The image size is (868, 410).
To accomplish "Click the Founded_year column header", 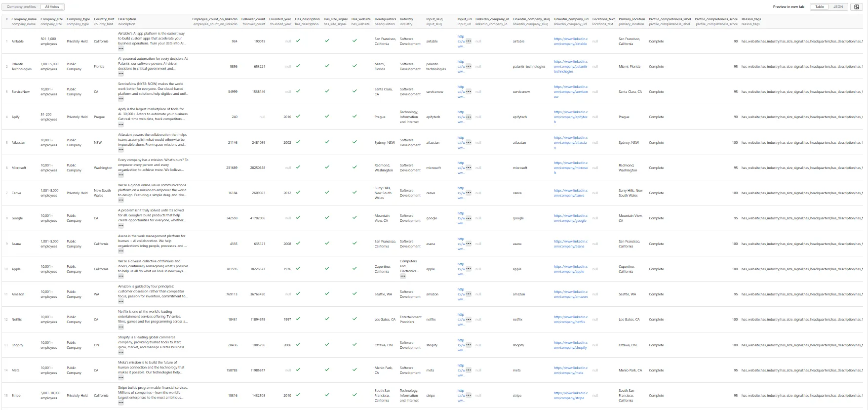I will (x=280, y=21).
